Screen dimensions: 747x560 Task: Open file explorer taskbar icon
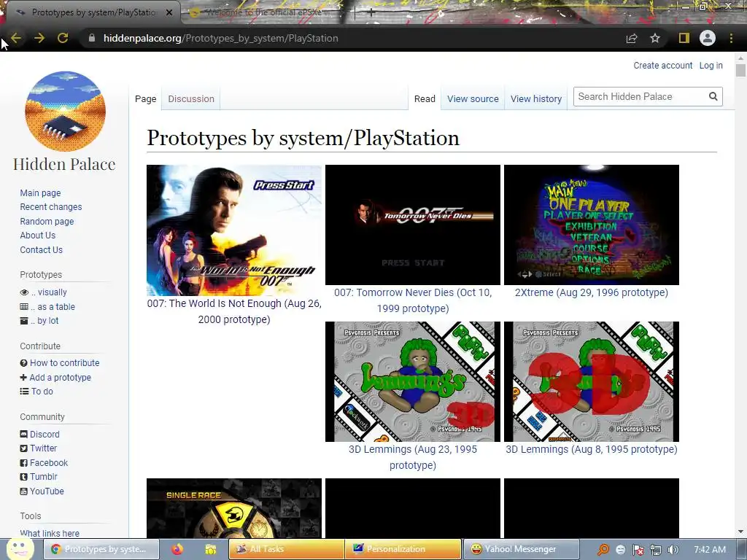210,549
